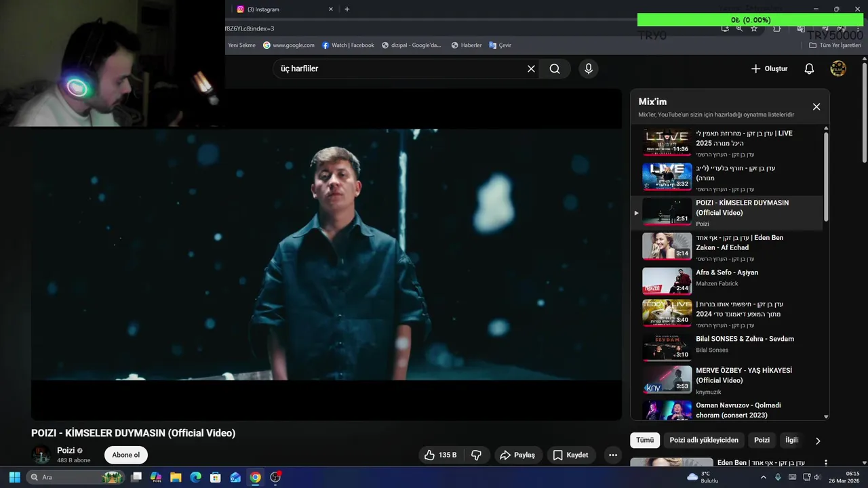Open Windows Start menu
868x488 pixels.
[14, 477]
